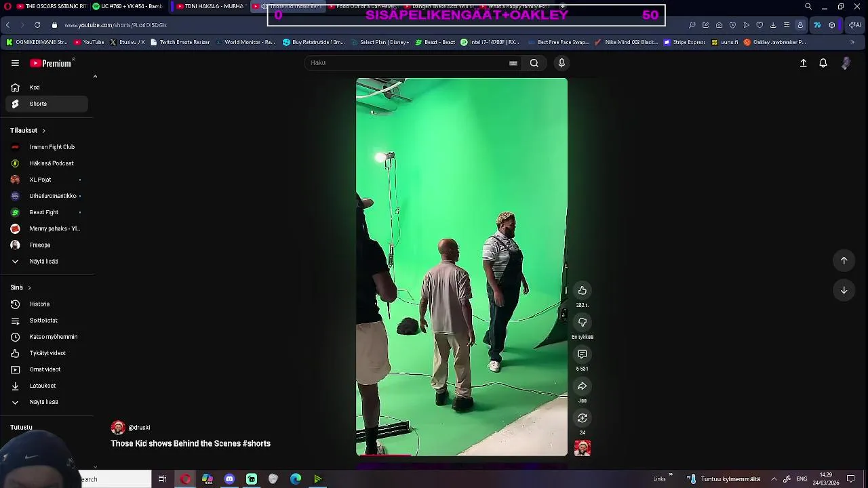Open YouTube notifications bell
This screenshot has height=488, width=868.
pos(823,63)
